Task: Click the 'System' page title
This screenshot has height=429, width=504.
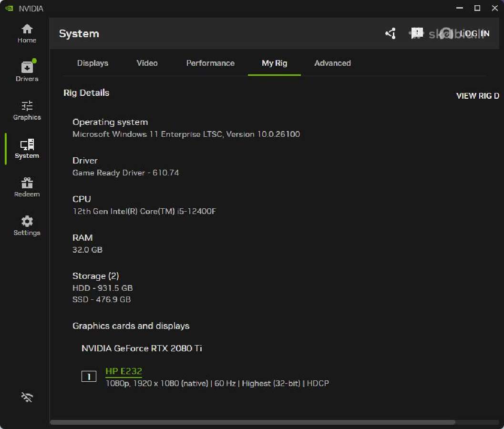Action: 79,33
